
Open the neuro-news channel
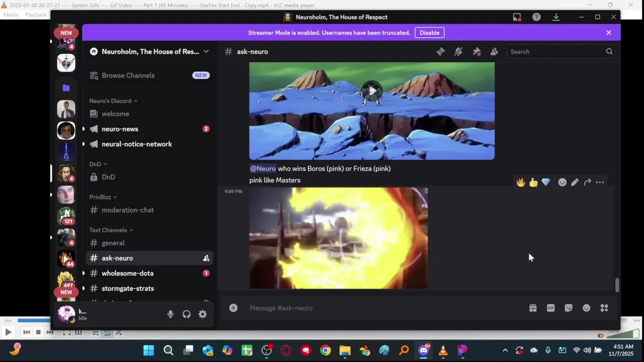150,129
